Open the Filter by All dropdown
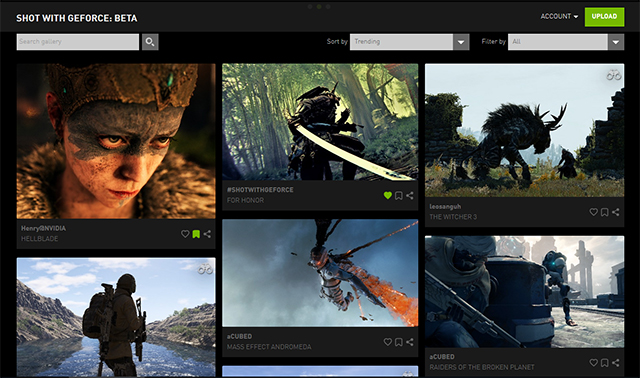 coord(566,42)
